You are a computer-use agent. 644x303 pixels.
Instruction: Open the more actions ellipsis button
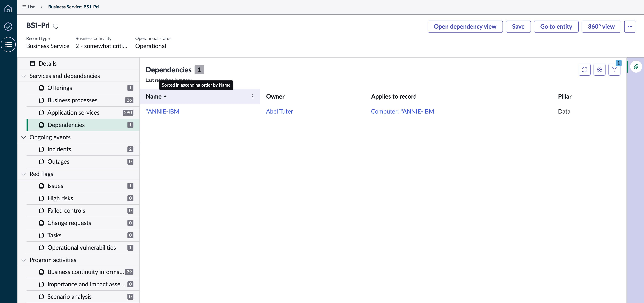pyautogui.click(x=630, y=27)
